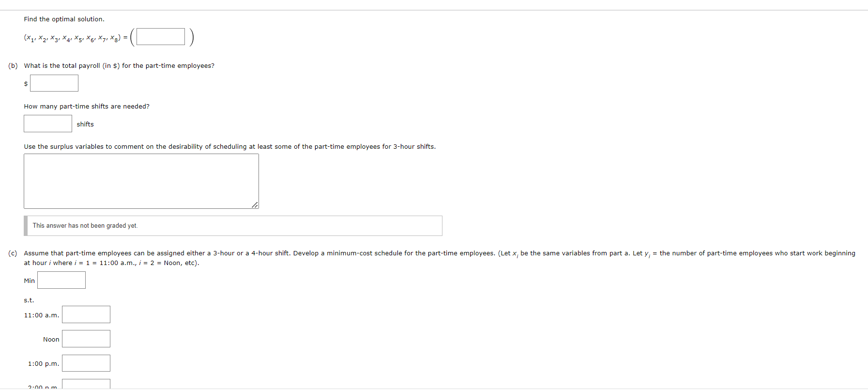Click the '11:00 a.m.' row label
The image size is (868, 391).
42,315
